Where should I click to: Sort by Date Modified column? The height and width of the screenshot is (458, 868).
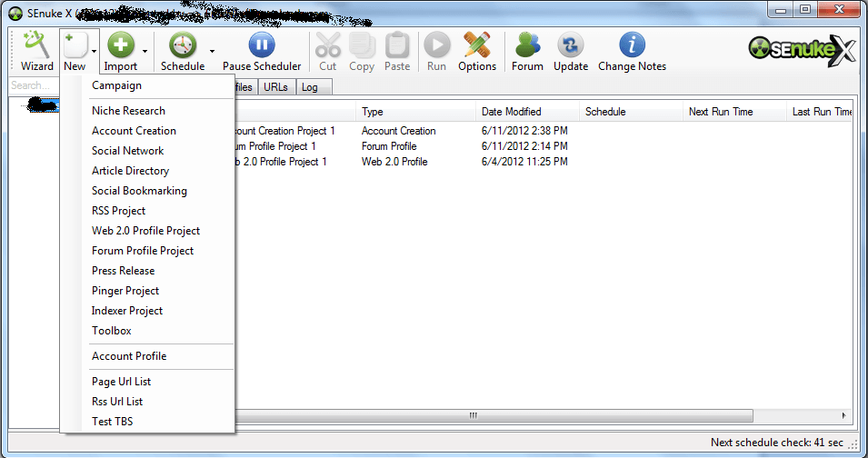point(527,111)
